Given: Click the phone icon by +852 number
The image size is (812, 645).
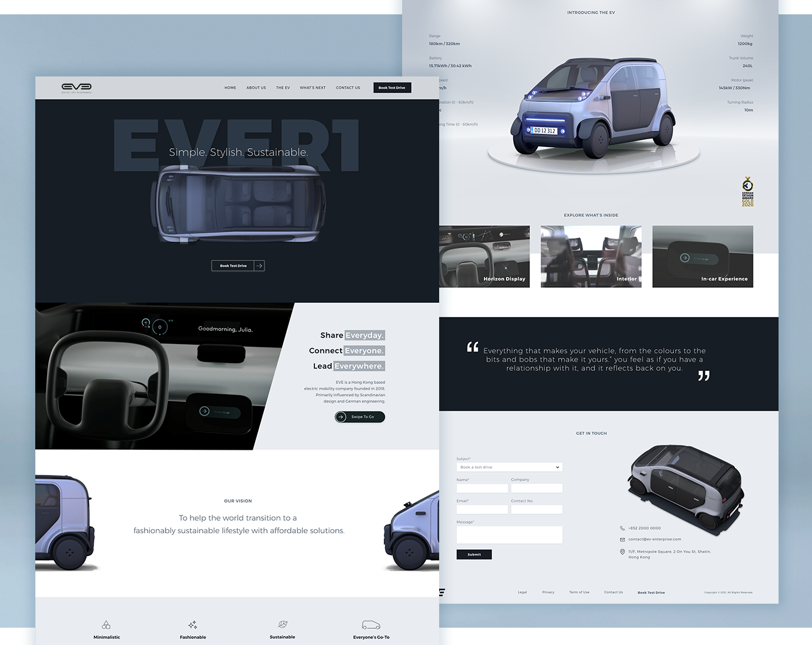Looking at the screenshot, I should pyautogui.click(x=623, y=528).
